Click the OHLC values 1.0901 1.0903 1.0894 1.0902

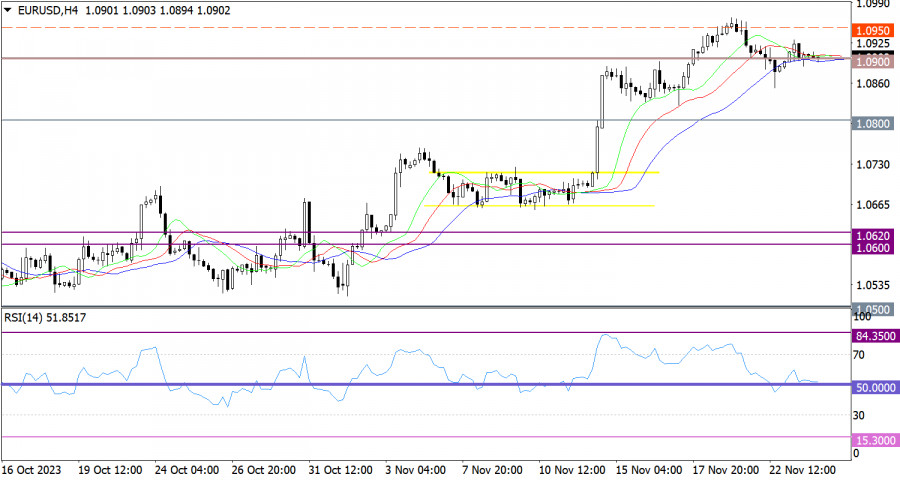pyautogui.click(x=158, y=10)
